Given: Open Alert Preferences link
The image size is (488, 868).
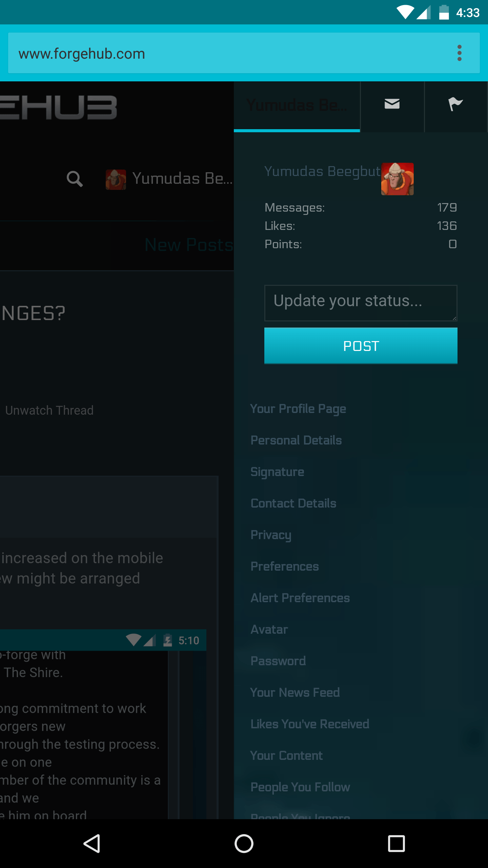Looking at the screenshot, I should tap(300, 598).
